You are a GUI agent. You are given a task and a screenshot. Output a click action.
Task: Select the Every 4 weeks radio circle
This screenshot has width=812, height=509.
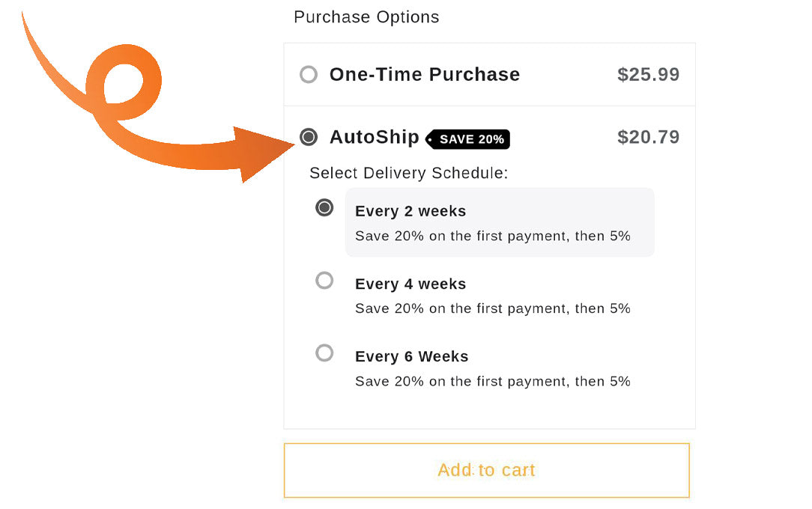click(324, 281)
